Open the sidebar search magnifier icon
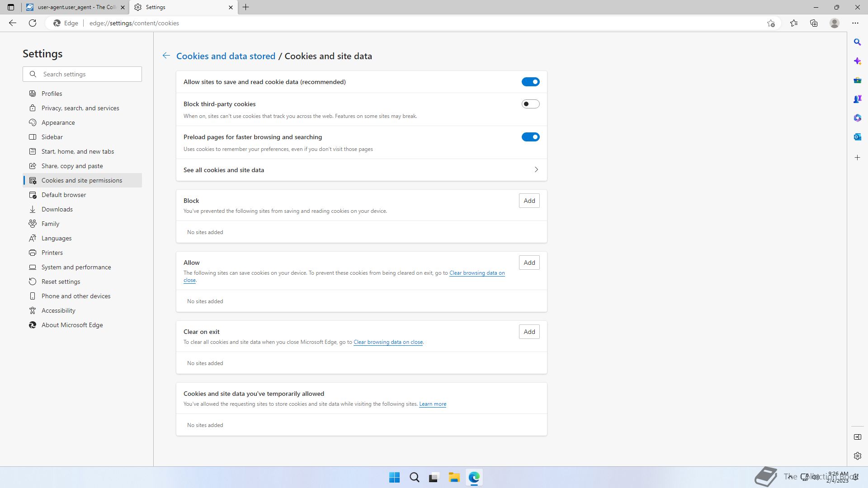Image resolution: width=868 pixels, height=488 pixels. tap(857, 42)
